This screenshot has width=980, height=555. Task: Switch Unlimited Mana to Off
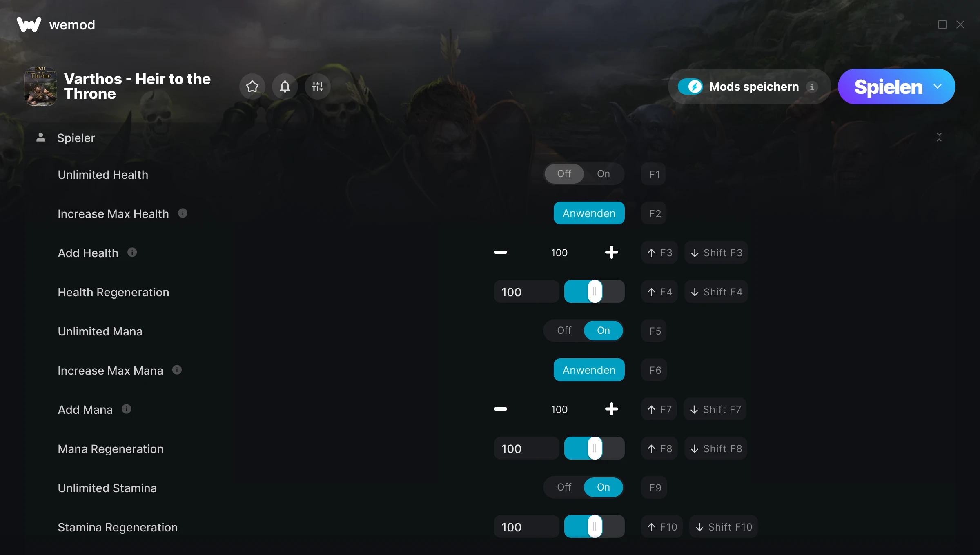tap(564, 331)
